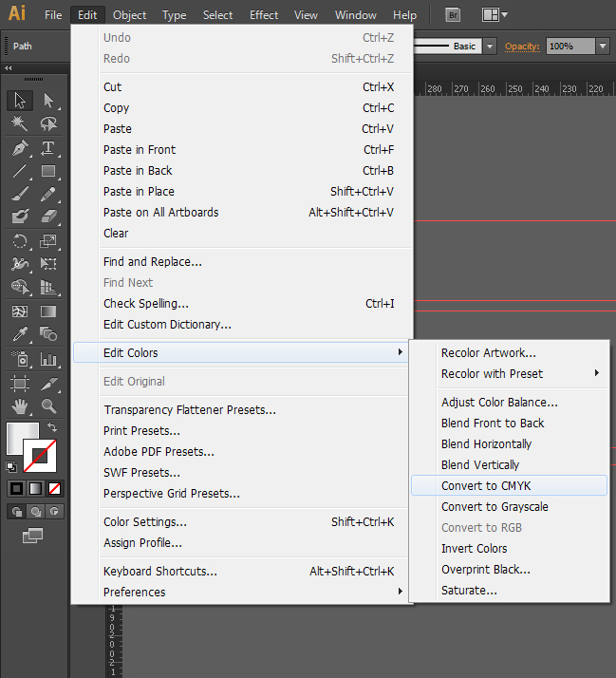The width and height of the screenshot is (616, 678).
Task: Pick the Type tool
Action: pos(48,148)
